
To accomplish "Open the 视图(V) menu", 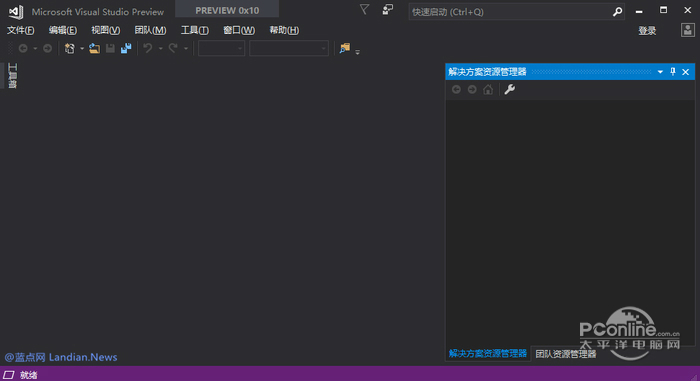I will click(x=106, y=30).
